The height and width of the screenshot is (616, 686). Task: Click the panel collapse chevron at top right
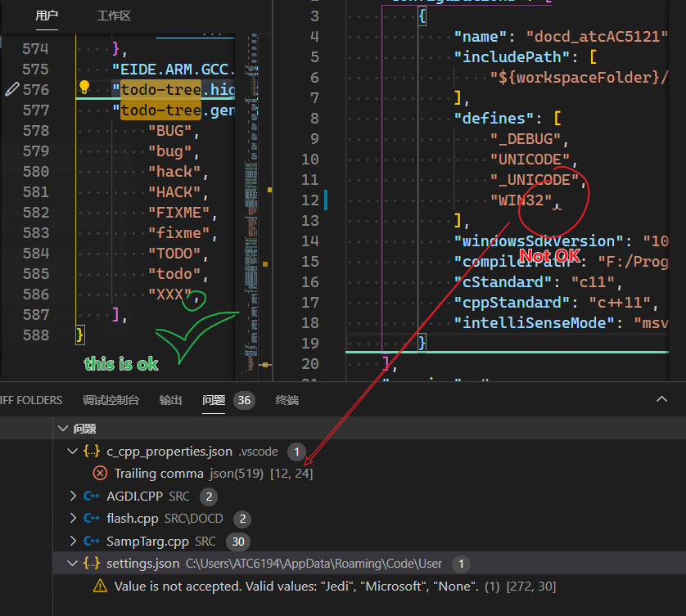click(x=662, y=399)
